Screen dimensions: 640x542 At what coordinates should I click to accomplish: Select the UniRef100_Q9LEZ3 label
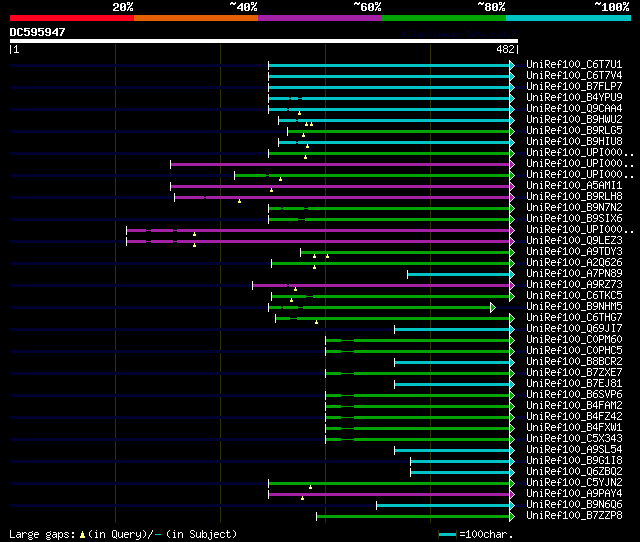574,241
